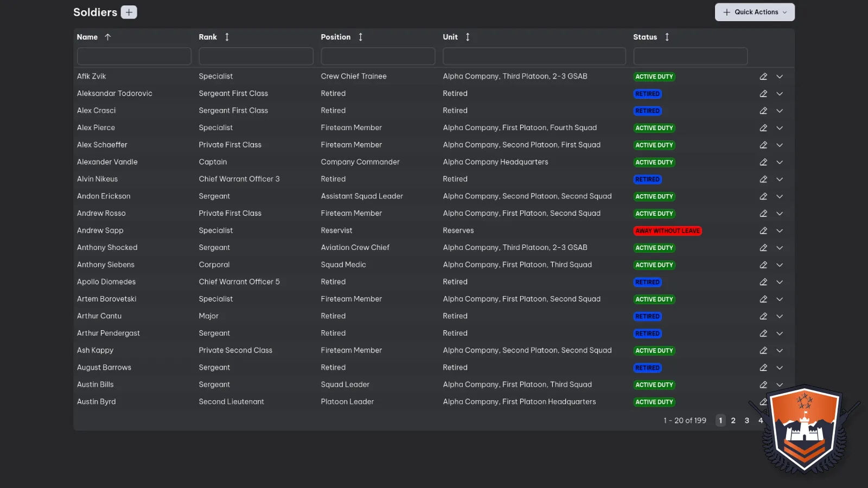Image resolution: width=868 pixels, height=488 pixels.
Task: Click the orange castle shield logo
Action: tap(805, 428)
